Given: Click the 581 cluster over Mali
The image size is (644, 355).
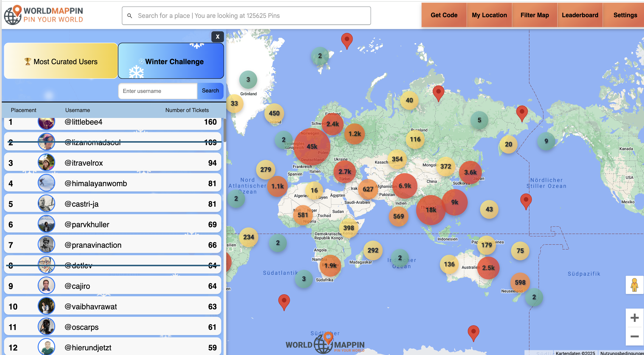Looking at the screenshot, I should pos(303,215).
